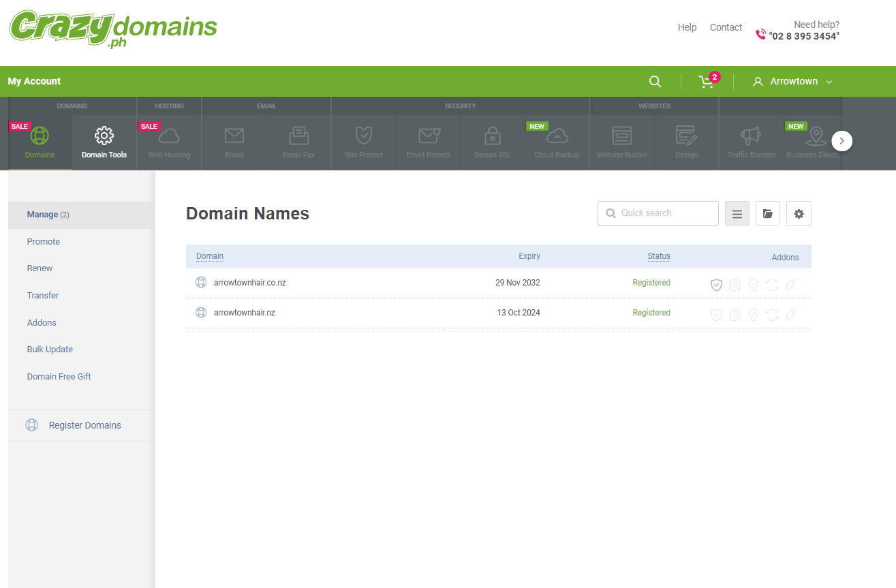Click auto-renew arrows icon for arrowtownhair.co.nz
Viewport: 896px width, 588px height.
pyautogui.click(x=772, y=285)
